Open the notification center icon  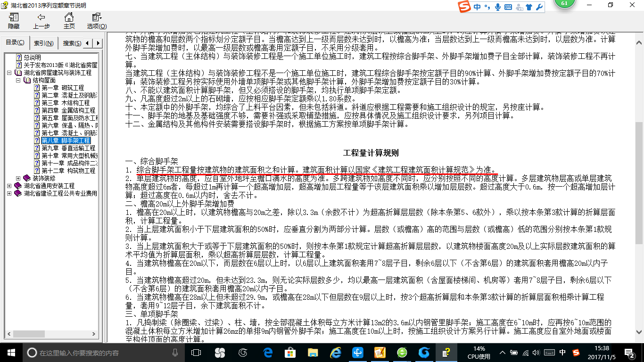[x=630, y=353]
